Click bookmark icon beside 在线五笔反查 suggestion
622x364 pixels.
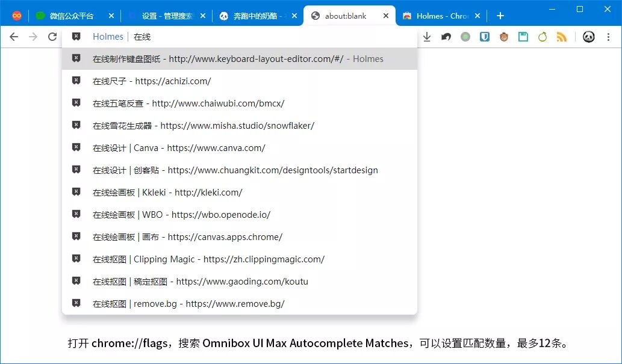[x=76, y=103]
